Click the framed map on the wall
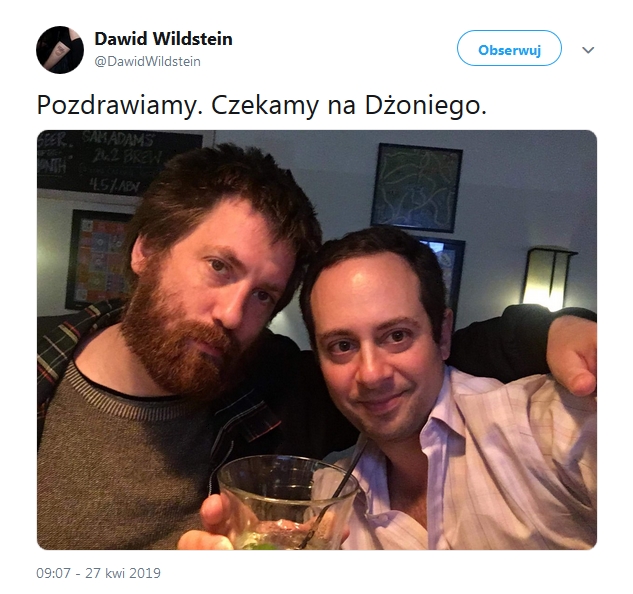 (417, 188)
